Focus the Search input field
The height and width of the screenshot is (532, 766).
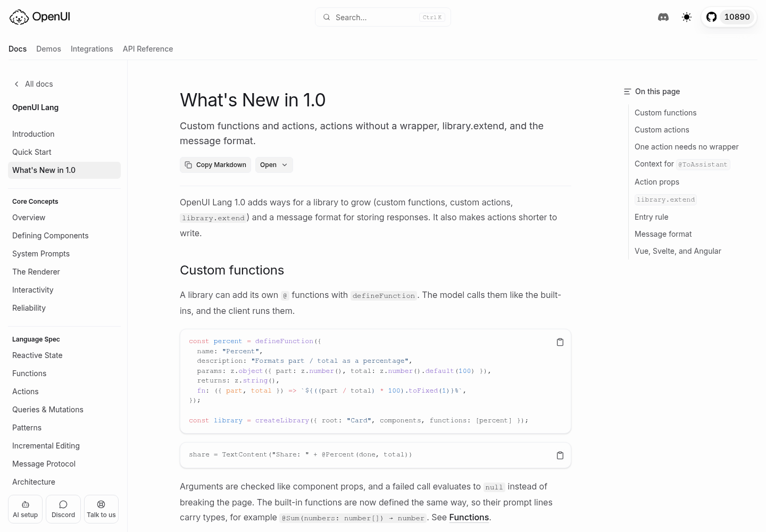click(383, 17)
